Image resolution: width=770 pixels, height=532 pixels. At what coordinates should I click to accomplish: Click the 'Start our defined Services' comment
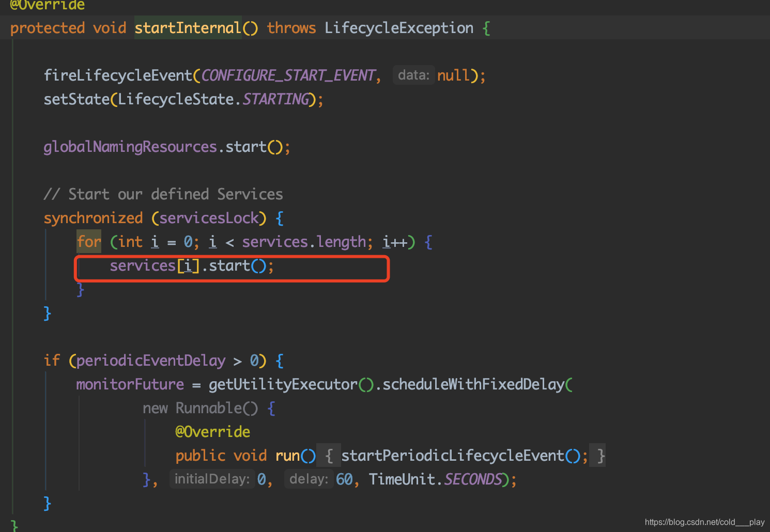(163, 194)
